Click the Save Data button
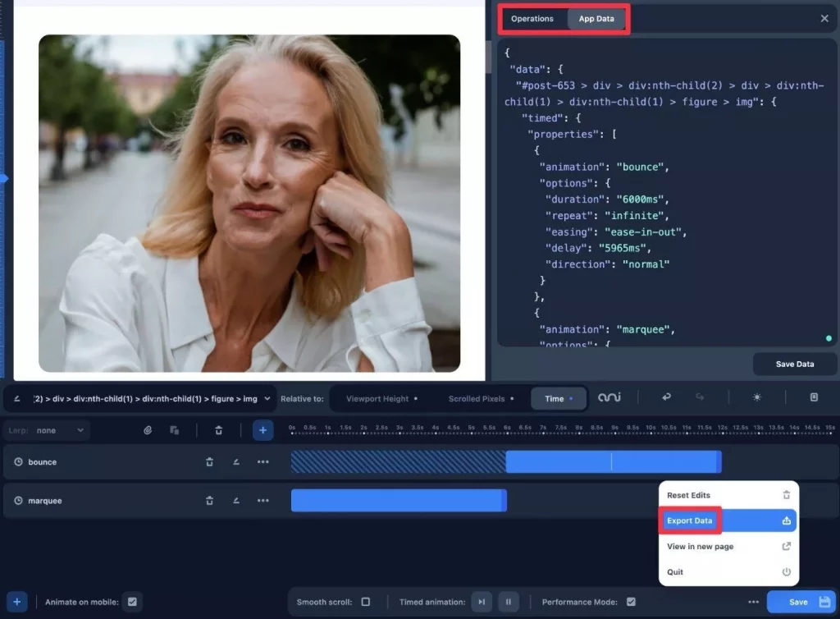The height and width of the screenshot is (619, 840). click(794, 364)
